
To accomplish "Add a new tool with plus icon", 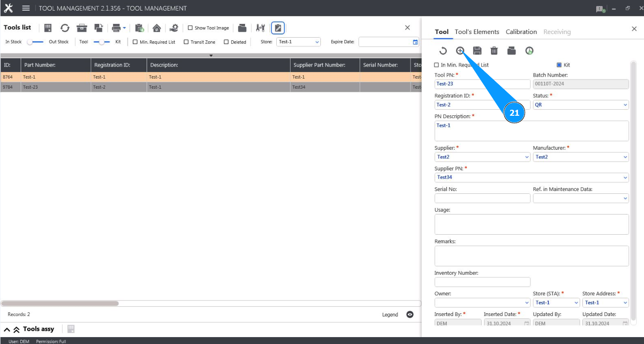I will click(460, 51).
